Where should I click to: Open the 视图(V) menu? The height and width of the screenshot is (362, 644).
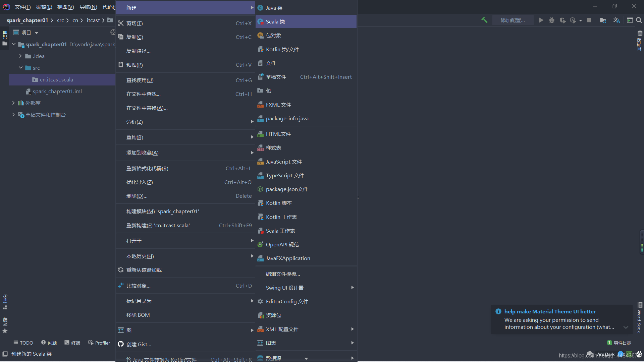point(65,7)
